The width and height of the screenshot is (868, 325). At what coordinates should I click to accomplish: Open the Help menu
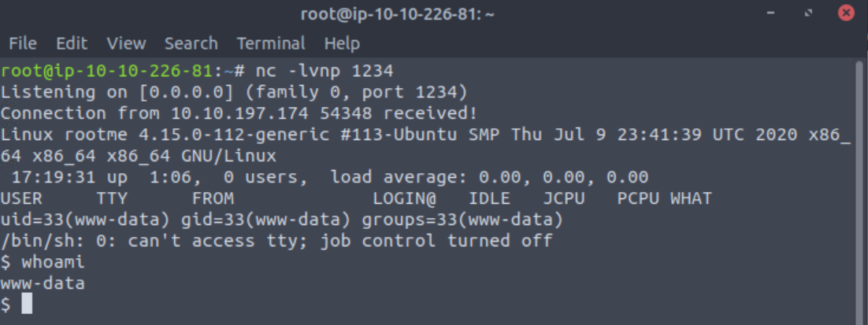click(x=342, y=43)
